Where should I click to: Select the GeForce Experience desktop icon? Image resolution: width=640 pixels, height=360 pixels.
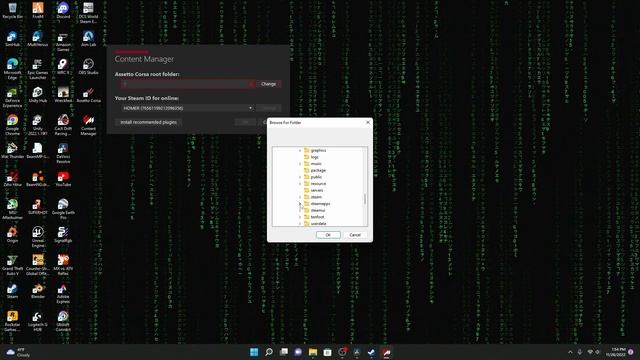[x=12, y=97]
